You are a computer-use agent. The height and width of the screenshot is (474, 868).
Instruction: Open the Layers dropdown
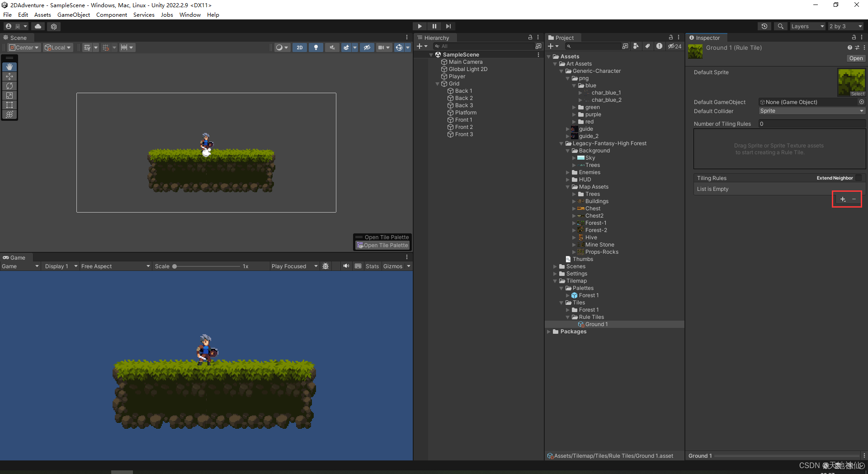pos(808,26)
